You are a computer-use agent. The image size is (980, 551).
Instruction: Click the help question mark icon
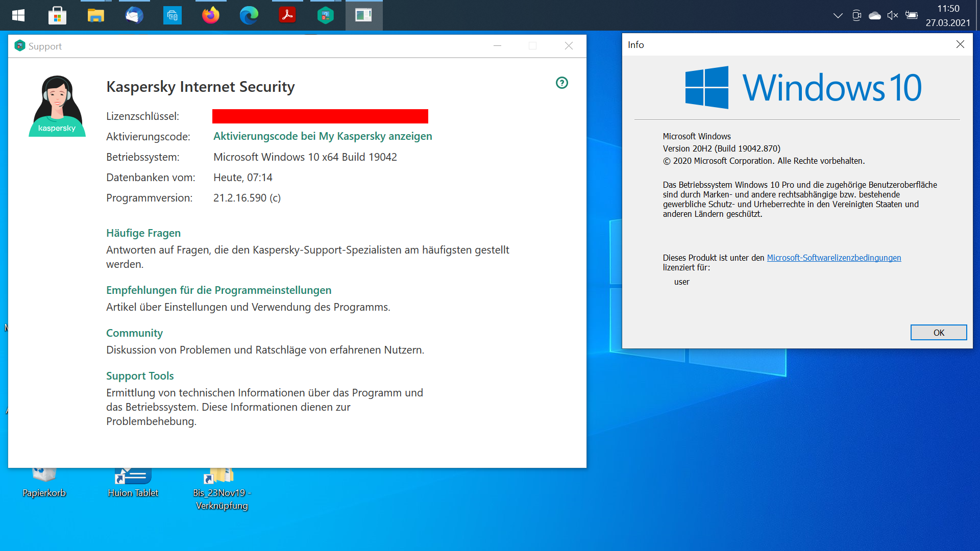point(561,83)
